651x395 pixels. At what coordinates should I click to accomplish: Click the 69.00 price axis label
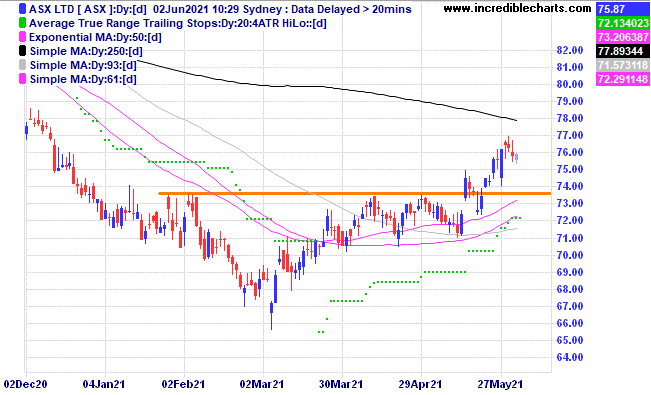coord(570,272)
